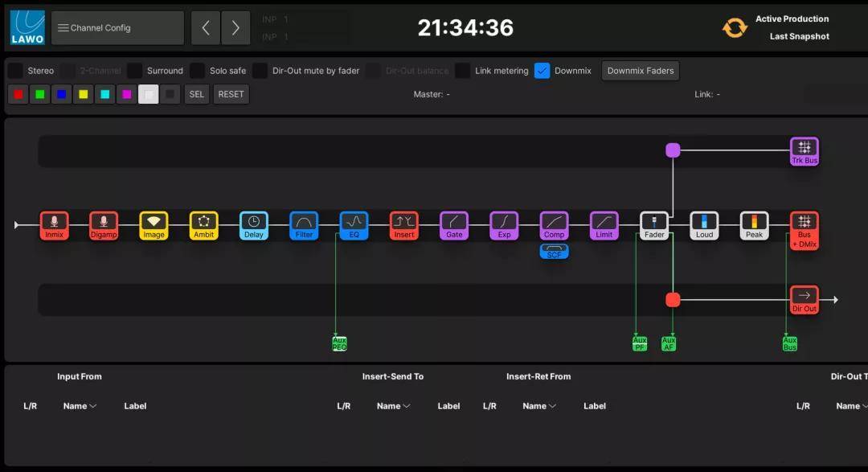This screenshot has height=472, width=868.
Task: Expand Name dropdown under Insert-Send To
Action: (394, 406)
